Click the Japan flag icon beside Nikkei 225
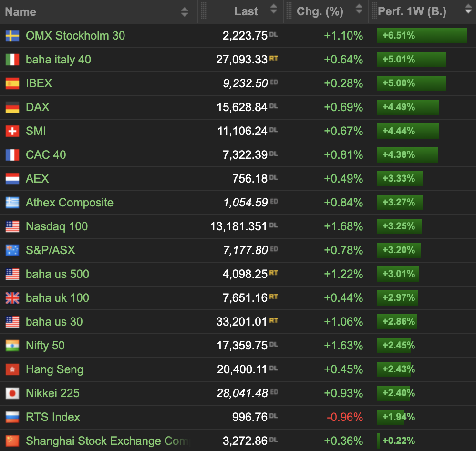 click(12, 393)
